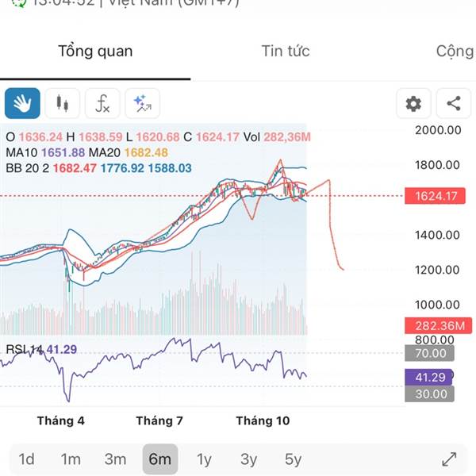Switch range to 3y
This screenshot has width=476, height=476.
tap(248, 459)
